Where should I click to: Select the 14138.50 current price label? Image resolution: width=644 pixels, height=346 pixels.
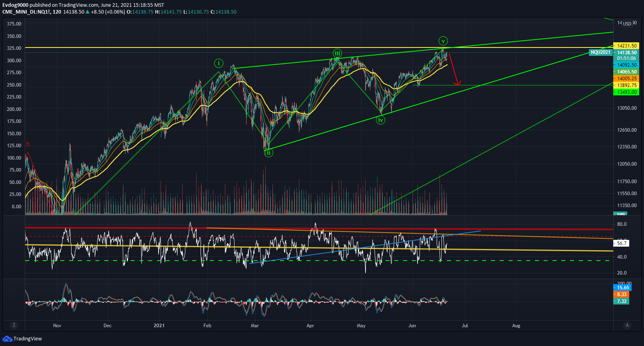point(626,53)
